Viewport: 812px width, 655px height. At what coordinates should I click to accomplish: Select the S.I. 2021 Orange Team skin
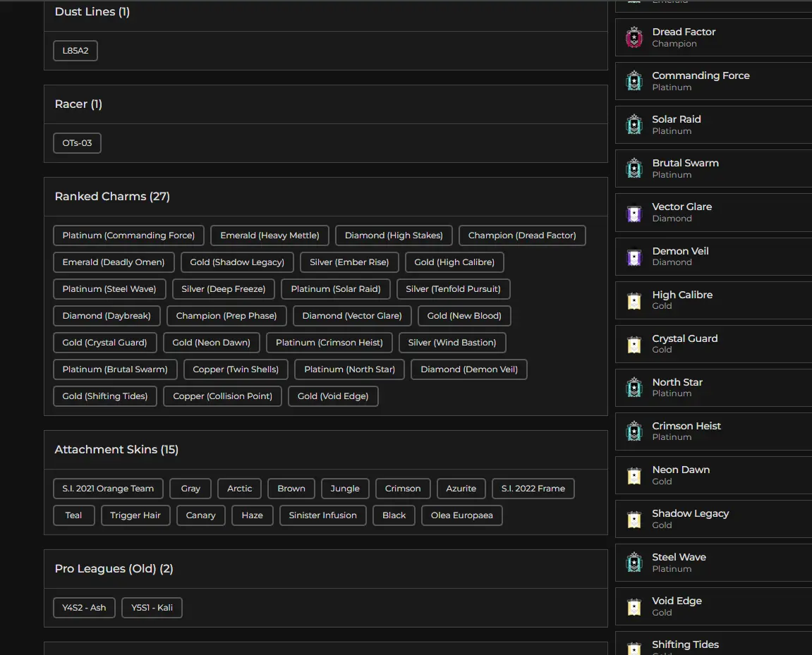click(108, 489)
